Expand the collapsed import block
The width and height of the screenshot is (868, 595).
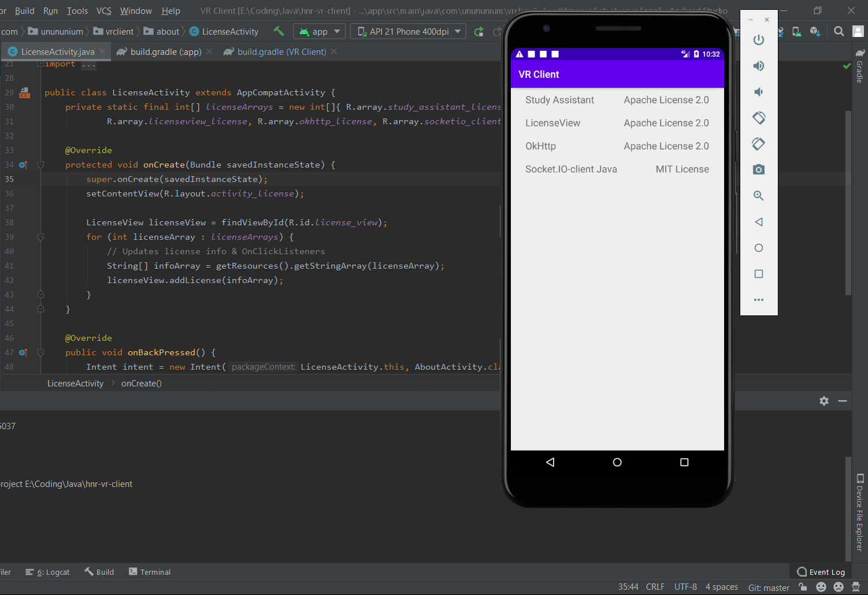[x=40, y=64]
